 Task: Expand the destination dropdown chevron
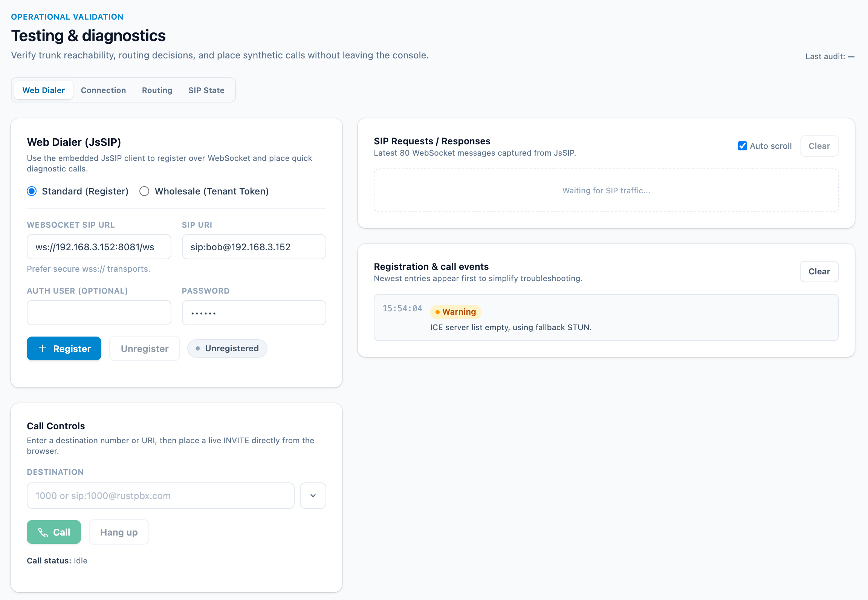(x=313, y=496)
